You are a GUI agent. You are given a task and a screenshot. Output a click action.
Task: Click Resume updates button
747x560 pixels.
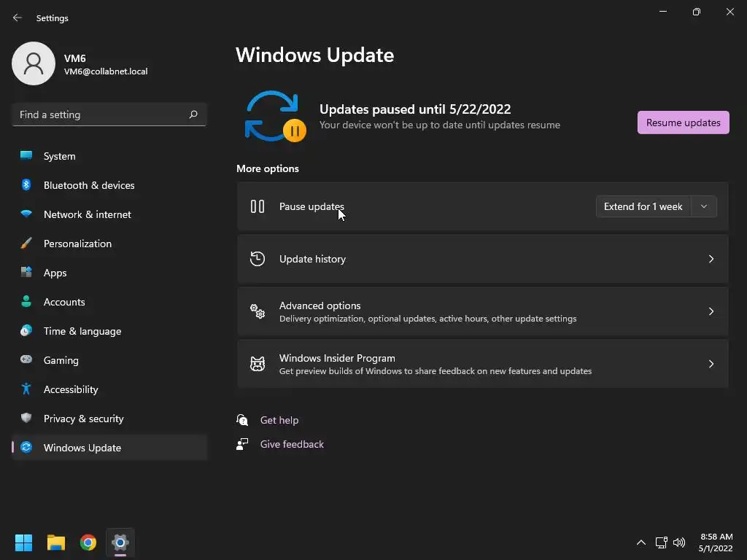tap(683, 122)
